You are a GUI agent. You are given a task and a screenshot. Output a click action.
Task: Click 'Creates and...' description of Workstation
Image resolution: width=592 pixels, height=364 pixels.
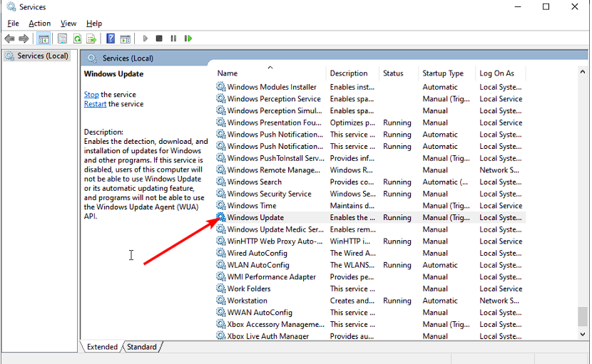[x=352, y=301]
